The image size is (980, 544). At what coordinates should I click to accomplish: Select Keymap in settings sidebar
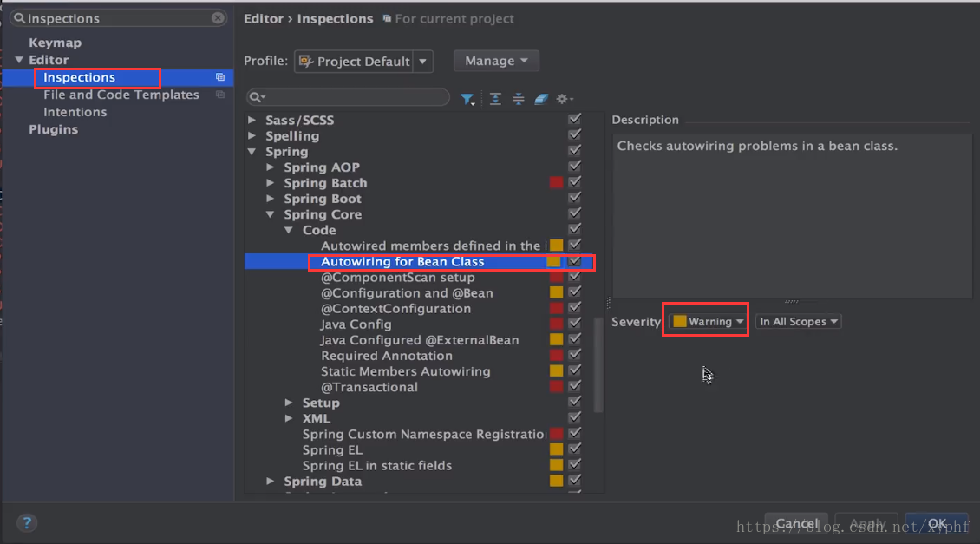pyautogui.click(x=55, y=43)
